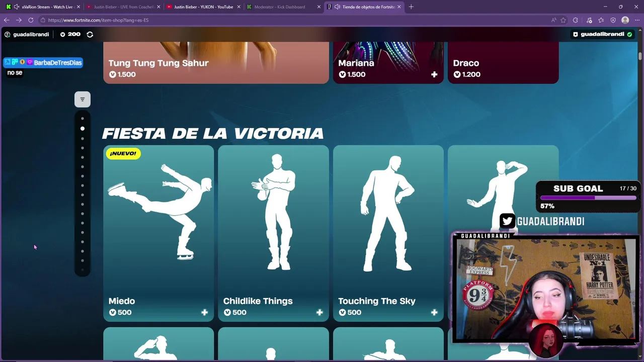
Task: Click the FIESTA DE LA VICTORIA heading
Action: 213,133
